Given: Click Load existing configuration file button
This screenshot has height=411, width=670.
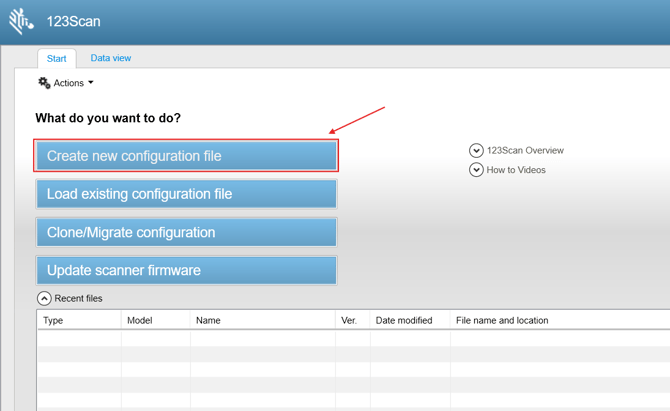Looking at the screenshot, I should click(186, 194).
